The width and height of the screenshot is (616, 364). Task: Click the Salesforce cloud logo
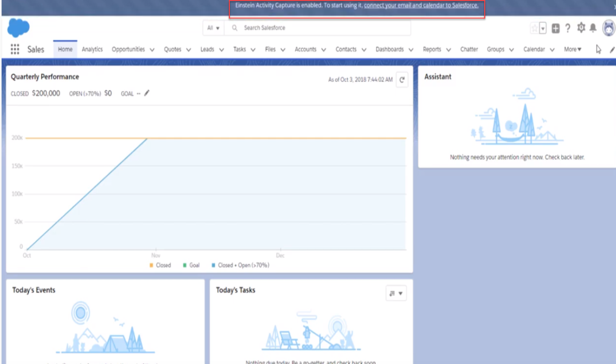click(18, 27)
